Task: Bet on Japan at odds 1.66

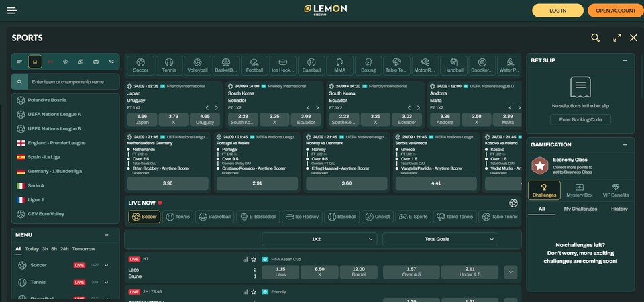Action: (142, 119)
